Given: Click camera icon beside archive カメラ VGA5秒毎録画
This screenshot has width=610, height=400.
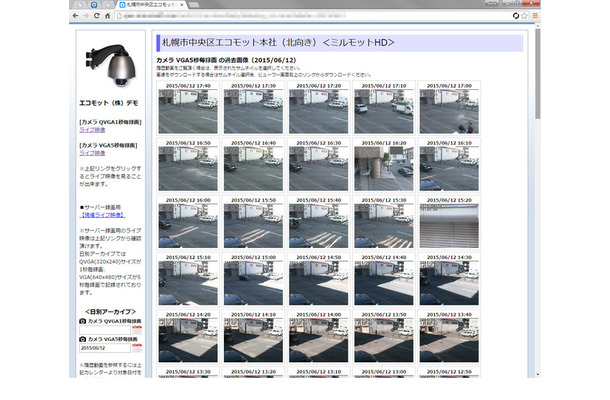Looking at the screenshot, I should (82, 339).
